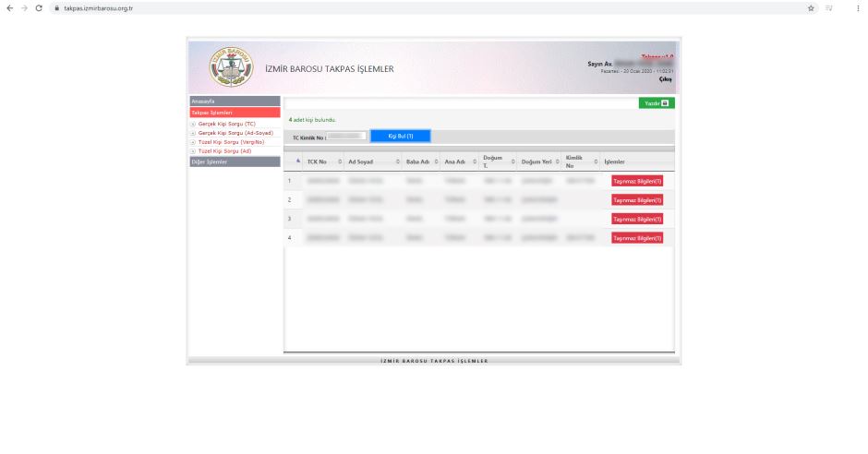This screenshot has width=868, height=454.
Task: Sort the table by Kimlik No column
Action: click(x=581, y=162)
